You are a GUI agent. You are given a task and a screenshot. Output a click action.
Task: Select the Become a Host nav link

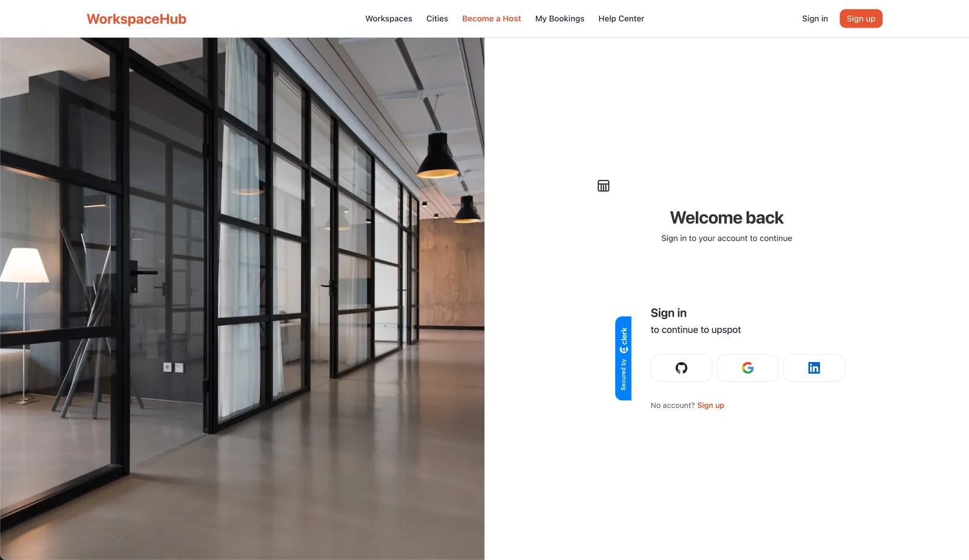point(492,19)
